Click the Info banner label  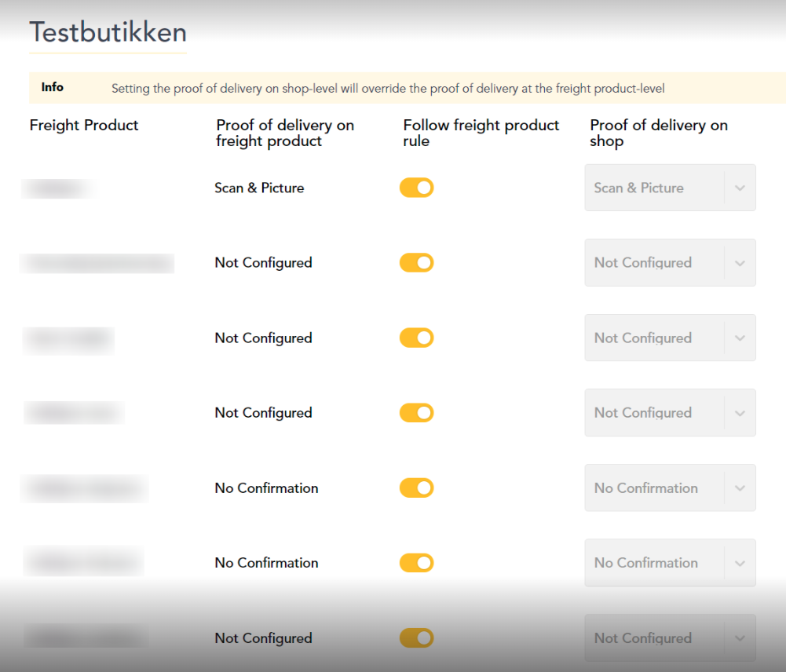(x=52, y=87)
